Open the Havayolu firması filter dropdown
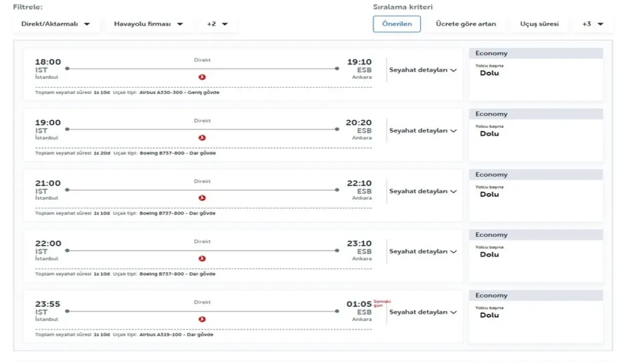This screenshot has height=362, width=644. [149, 24]
